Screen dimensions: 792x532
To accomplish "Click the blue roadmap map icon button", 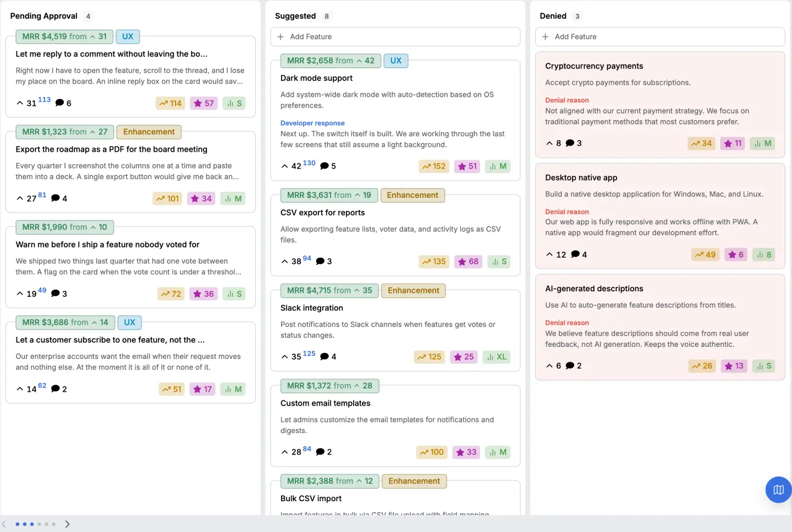I will pos(778,489).
